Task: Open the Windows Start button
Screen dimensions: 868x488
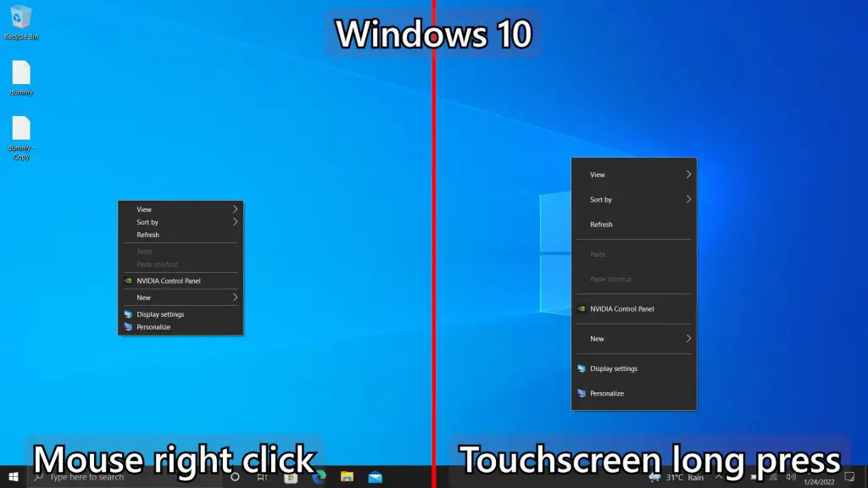Action: tap(14, 477)
